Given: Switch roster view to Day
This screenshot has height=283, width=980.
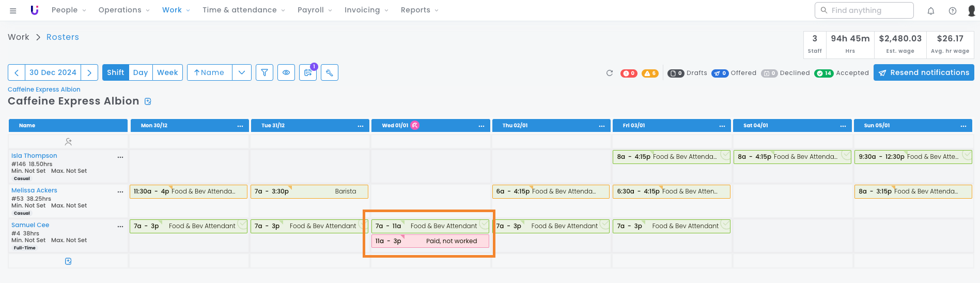Looking at the screenshot, I should [140, 72].
